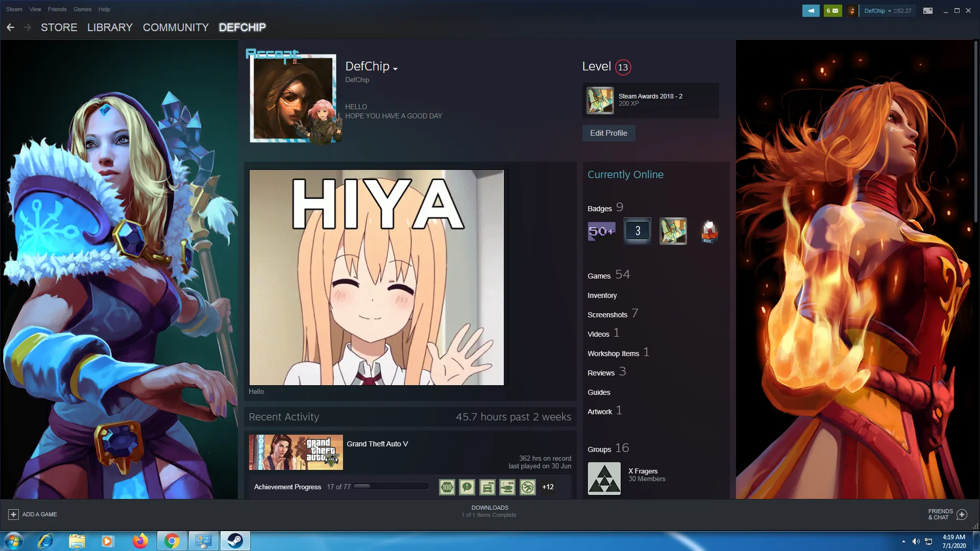Click the Edit Profile button
The image size is (980, 551).
(608, 133)
